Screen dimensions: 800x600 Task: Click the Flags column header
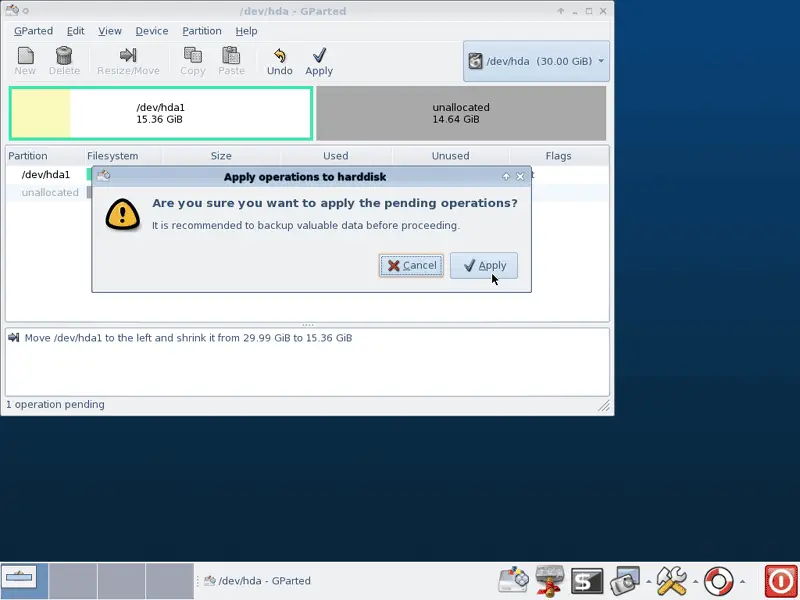click(x=559, y=156)
